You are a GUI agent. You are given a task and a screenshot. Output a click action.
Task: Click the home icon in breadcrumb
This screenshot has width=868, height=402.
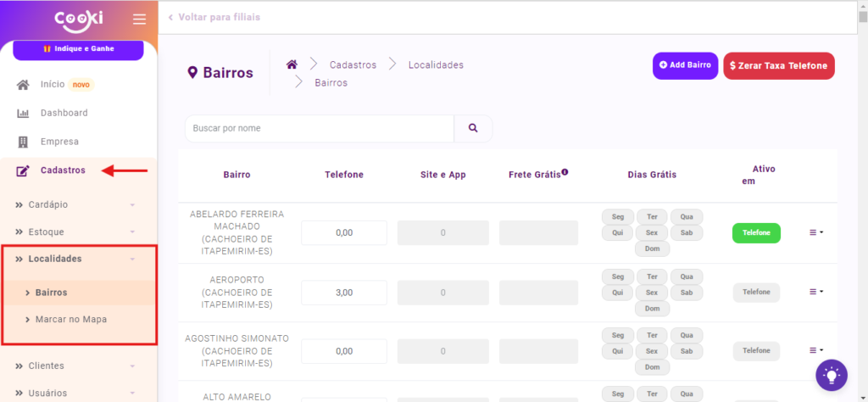click(292, 64)
